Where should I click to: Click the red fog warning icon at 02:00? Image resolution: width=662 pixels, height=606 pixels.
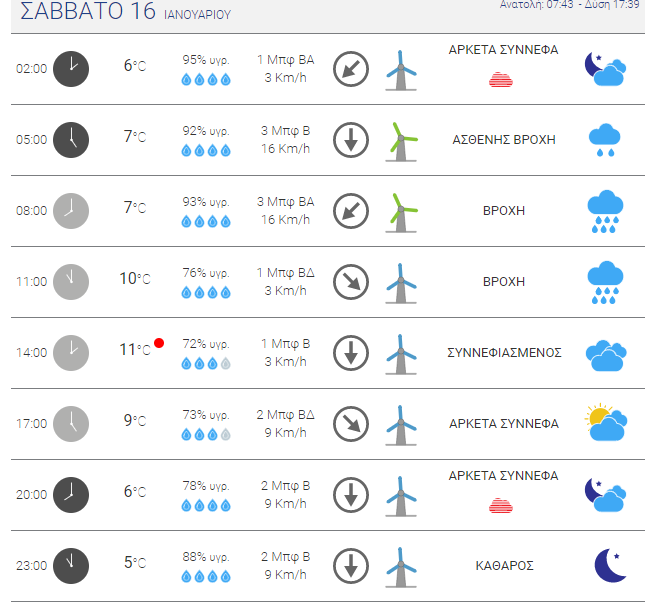(501, 79)
